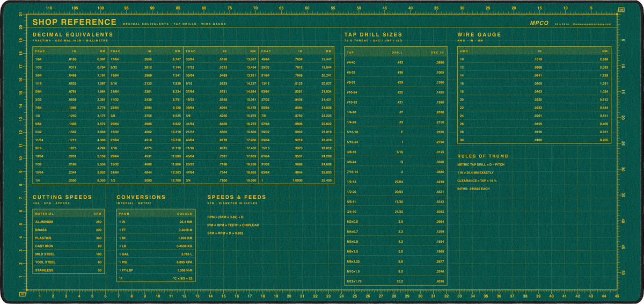Click the 'TAP DRILL SIZES' section heading
This screenshot has height=304, width=644.
(373, 34)
